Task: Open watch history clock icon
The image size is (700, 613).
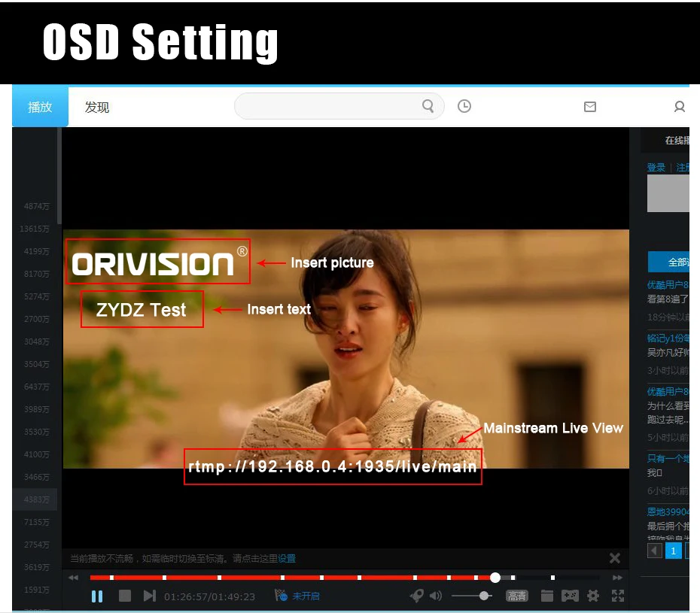Action: click(x=464, y=106)
